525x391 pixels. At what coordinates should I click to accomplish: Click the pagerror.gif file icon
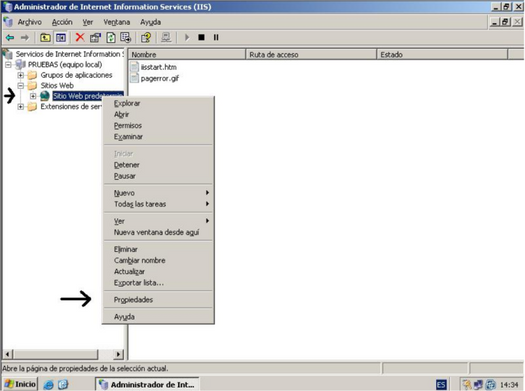click(x=134, y=78)
